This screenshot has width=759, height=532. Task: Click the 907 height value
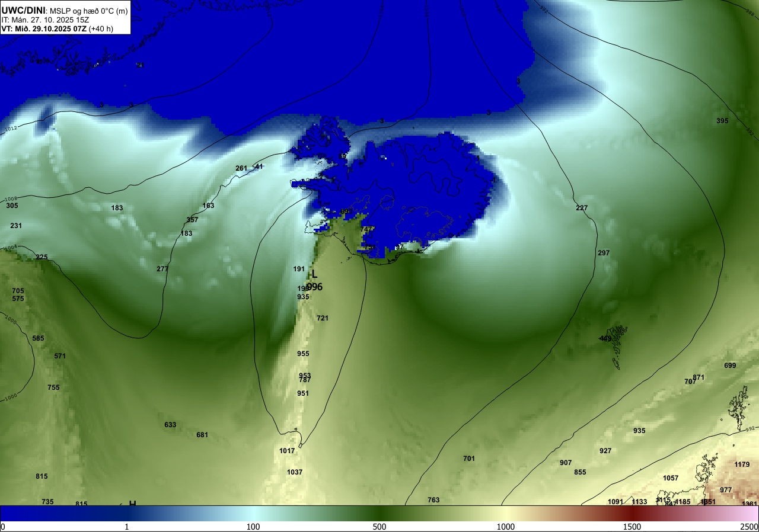tap(566, 463)
